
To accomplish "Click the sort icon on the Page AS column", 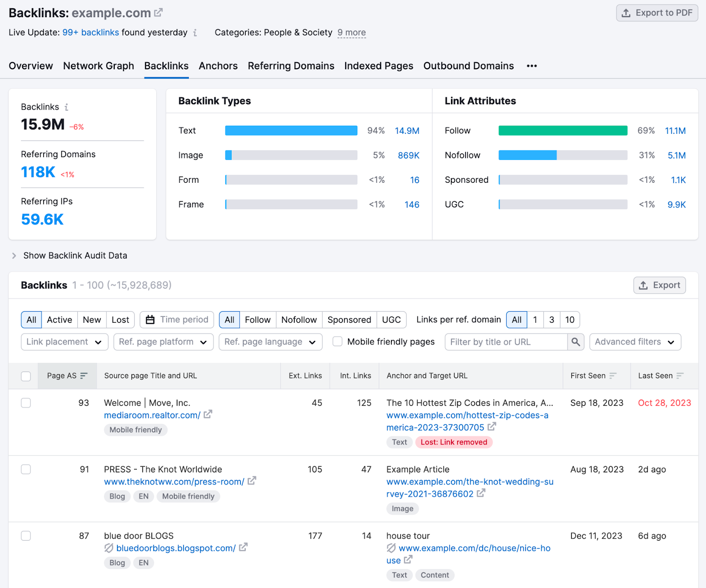I will pos(84,376).
